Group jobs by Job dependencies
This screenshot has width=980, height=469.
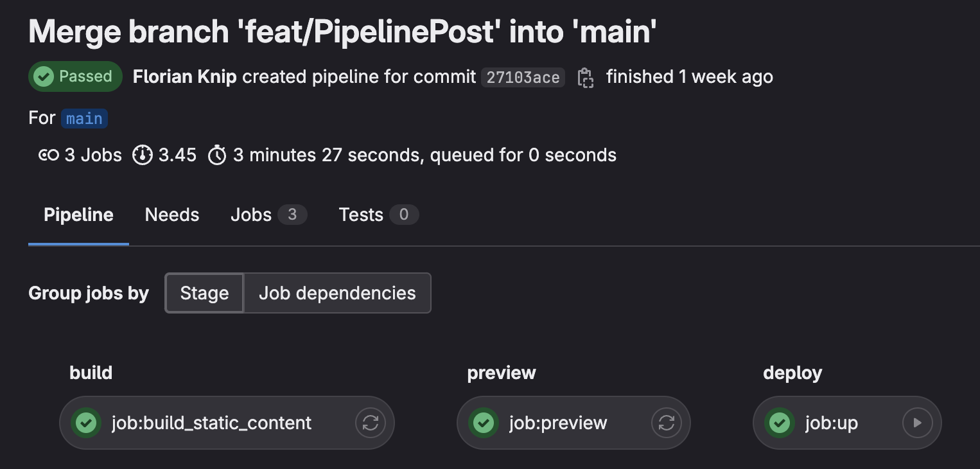[x=337, y=293]
